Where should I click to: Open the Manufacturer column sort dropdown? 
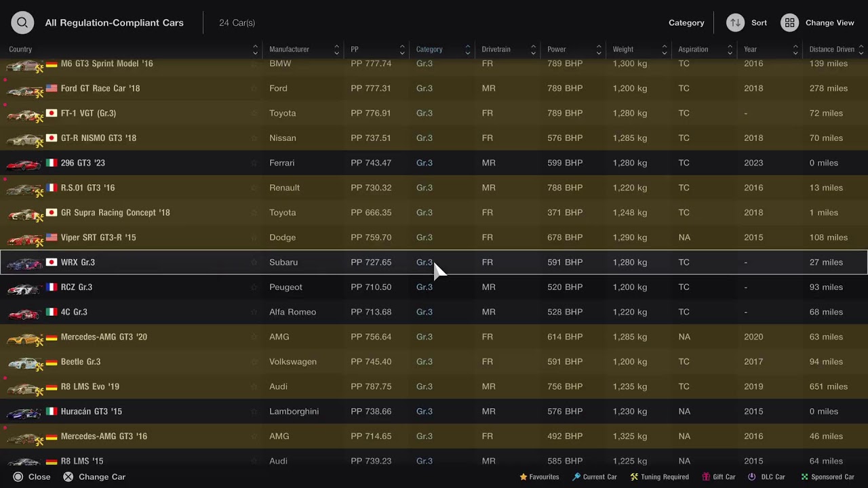click(x=336, y=49)
